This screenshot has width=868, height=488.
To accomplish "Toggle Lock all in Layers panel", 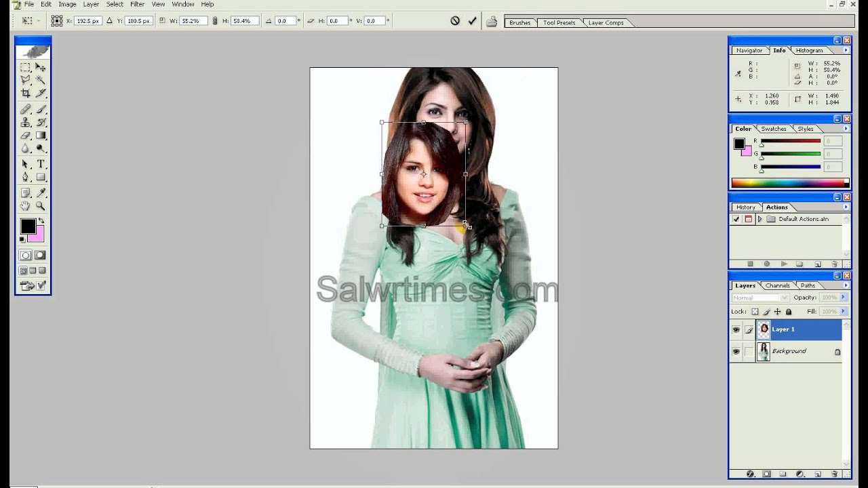I will click(788, 312).
